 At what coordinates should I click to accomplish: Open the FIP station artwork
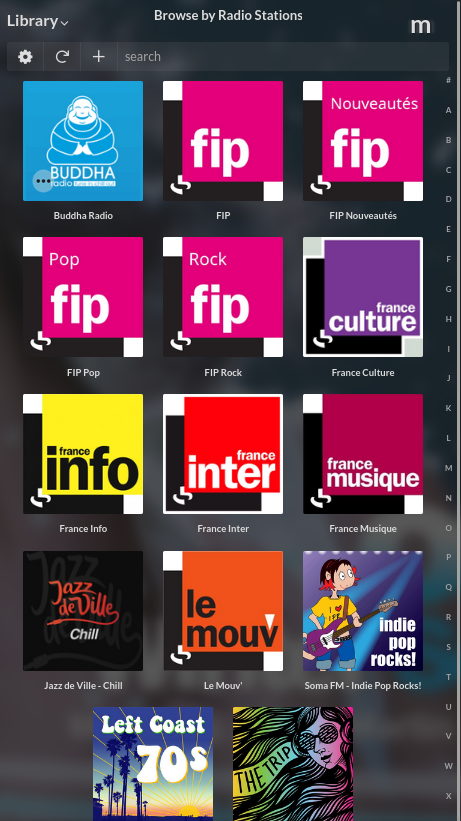[x=223, y=141]
